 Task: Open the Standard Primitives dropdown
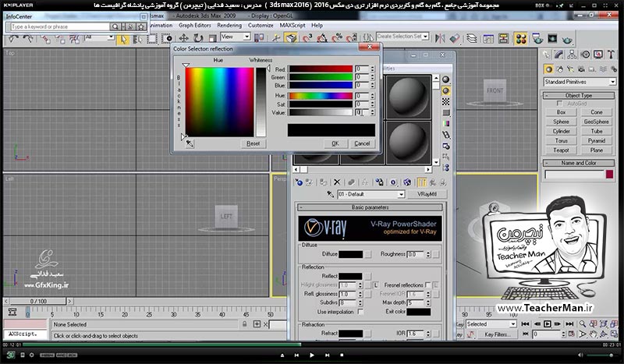click(x=579, y=82)
